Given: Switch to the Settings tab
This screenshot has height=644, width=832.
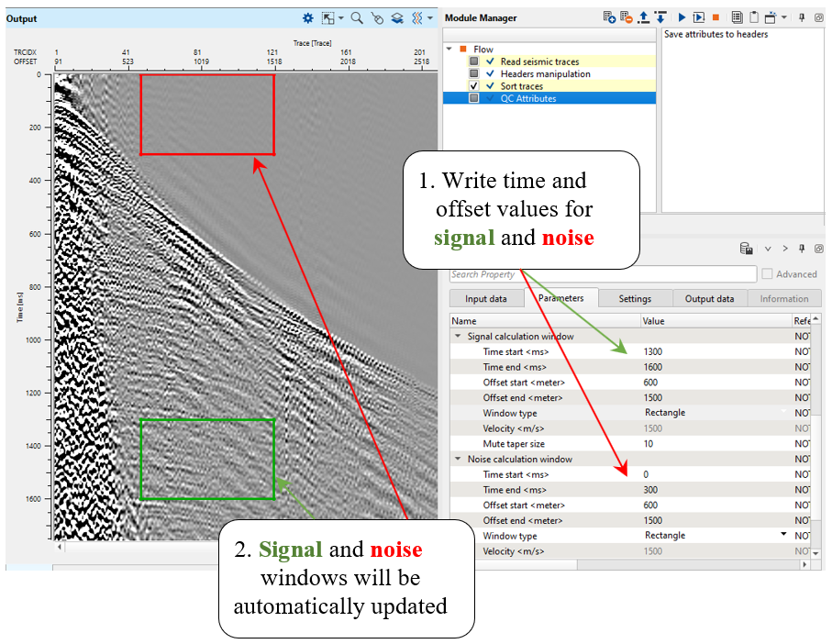Looking at the screenshot, I should [635, 299].
